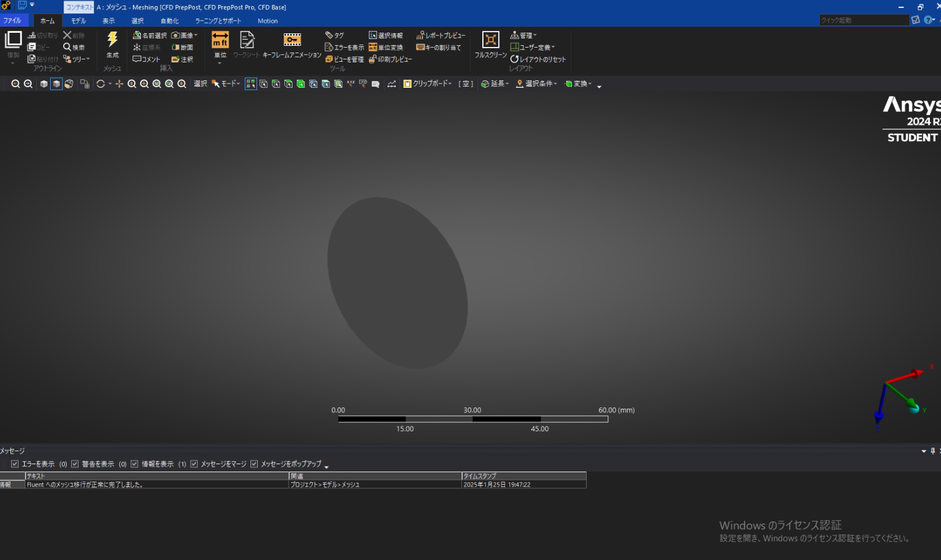
Task: Click the クイック起動 quick launch field
Action: click(x=864, y=20)
